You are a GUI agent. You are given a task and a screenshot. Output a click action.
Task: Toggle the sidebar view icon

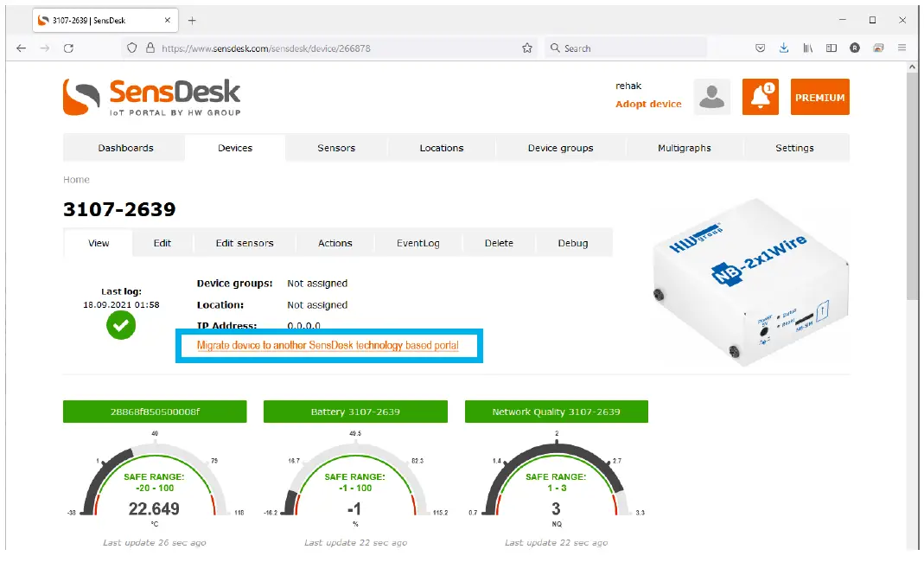pyautogui.click(x=831, y=48)
